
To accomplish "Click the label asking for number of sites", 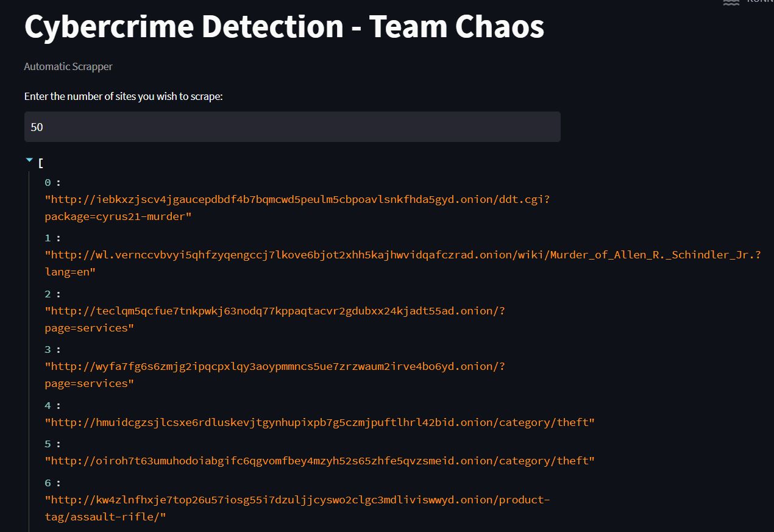I will tap(124, 96).
